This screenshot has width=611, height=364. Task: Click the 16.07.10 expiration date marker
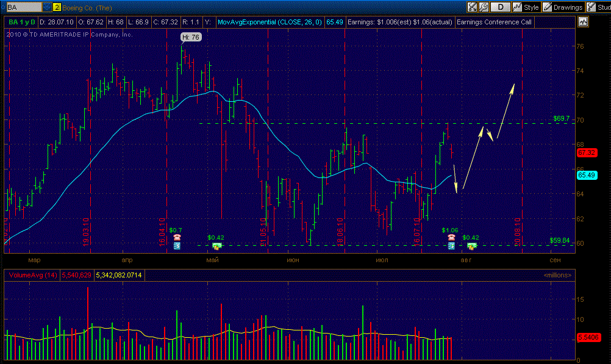coord(416,232)
